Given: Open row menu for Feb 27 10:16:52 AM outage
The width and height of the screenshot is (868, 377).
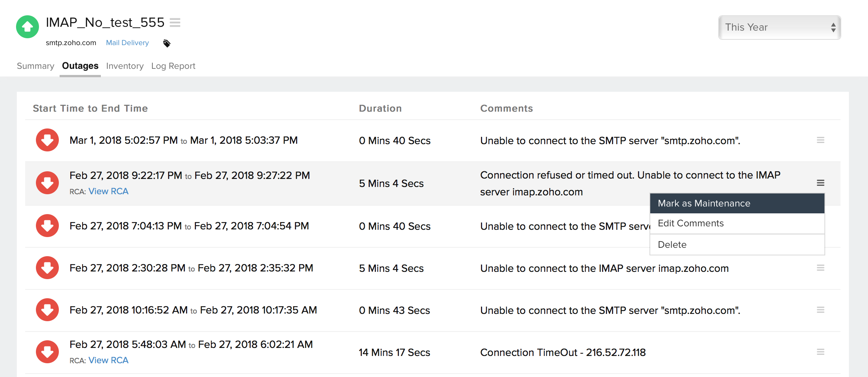Looking at the screenshot, I should [820, 310].
